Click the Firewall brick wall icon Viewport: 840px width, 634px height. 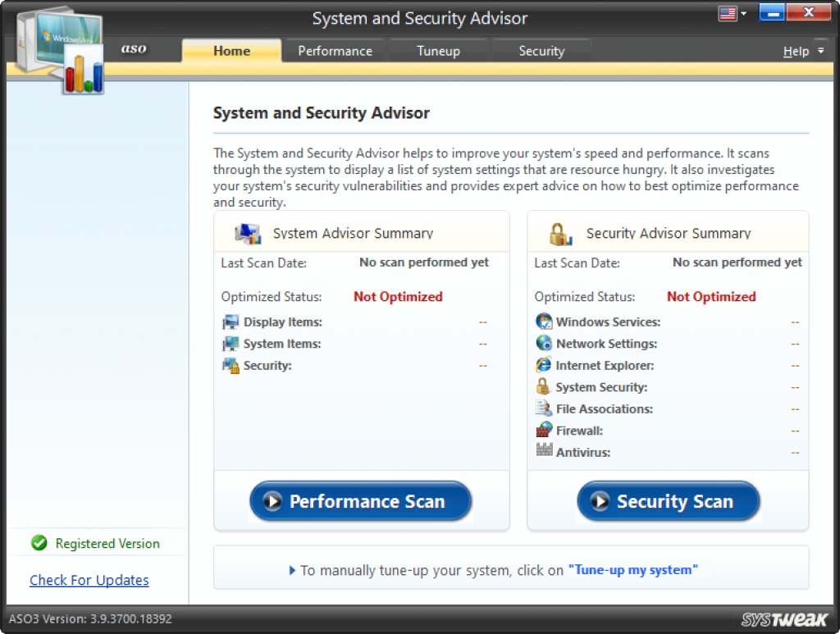pos(544,430)
